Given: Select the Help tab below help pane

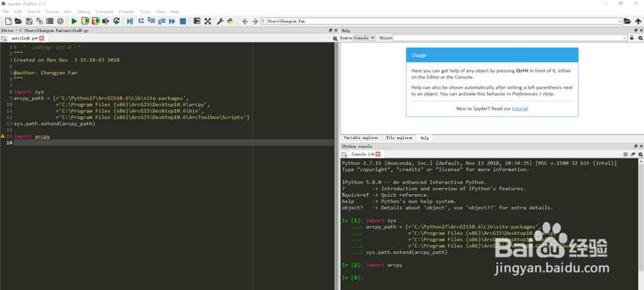Looking at the screenshot, I should [424, 138].
